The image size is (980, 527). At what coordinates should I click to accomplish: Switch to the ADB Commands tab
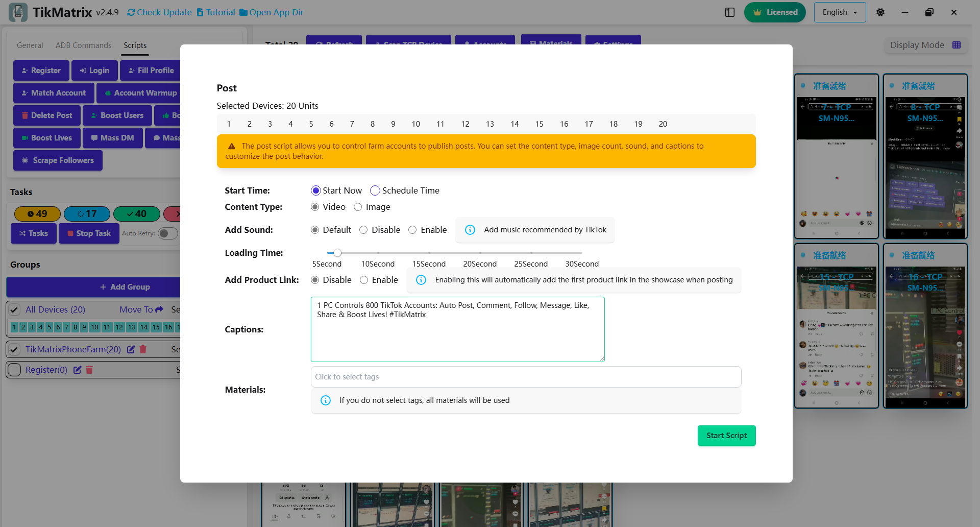(x=84, y=45)
